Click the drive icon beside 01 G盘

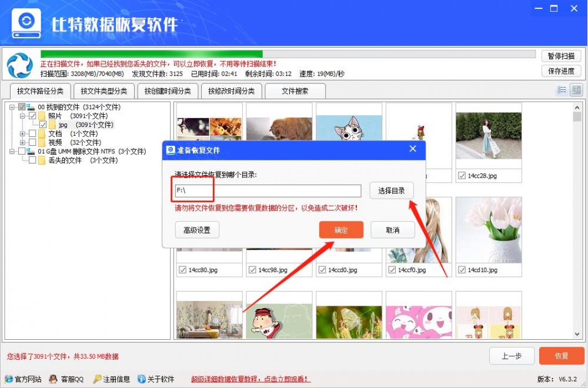tap(31, 152)
